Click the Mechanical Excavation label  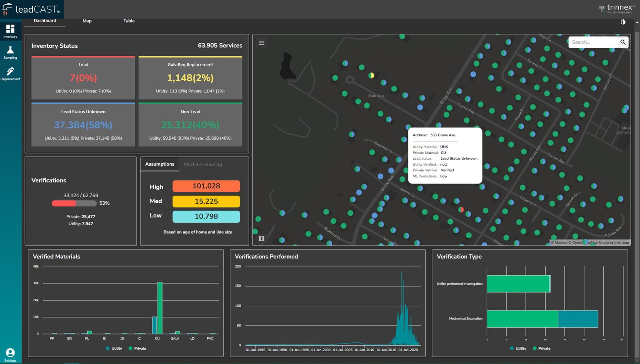466,318
